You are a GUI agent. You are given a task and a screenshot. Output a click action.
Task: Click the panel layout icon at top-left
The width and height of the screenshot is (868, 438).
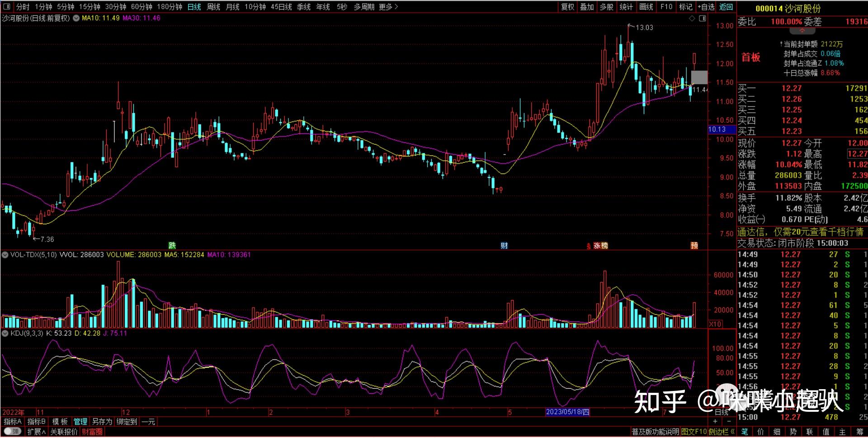coord(6,7)
